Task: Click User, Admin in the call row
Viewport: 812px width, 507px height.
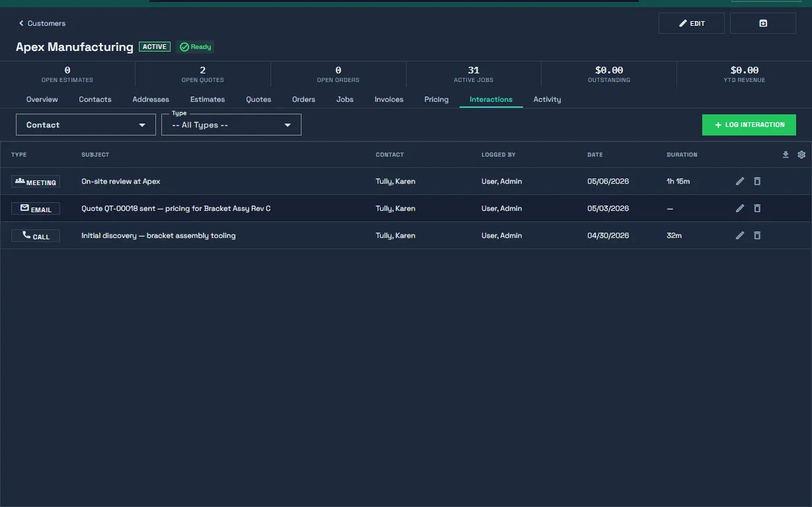Action: tap(502, 235)
